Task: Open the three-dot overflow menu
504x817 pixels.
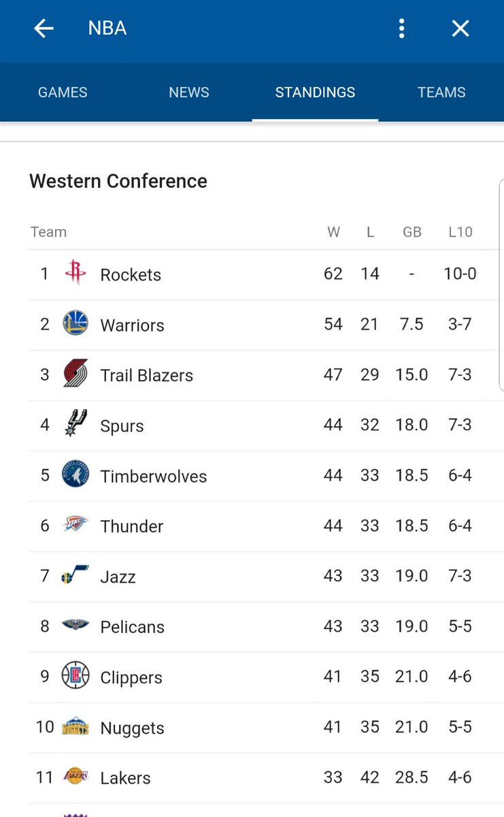Action: [x=401, y=29]
